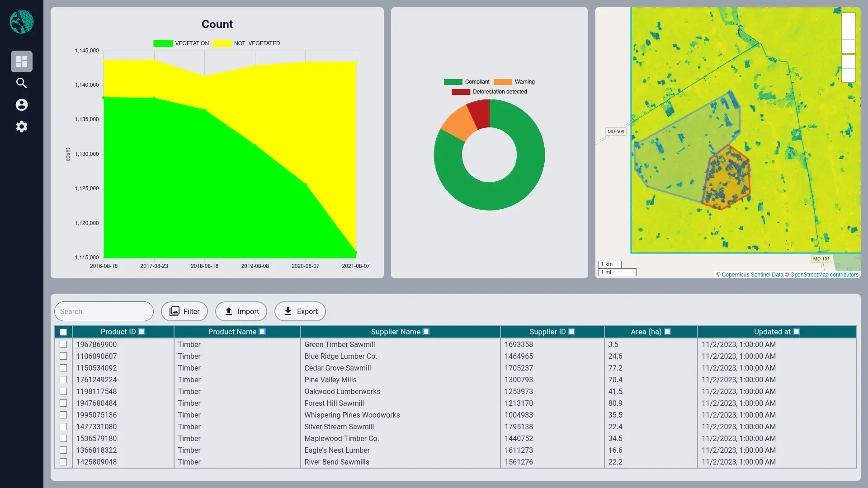This screenshot has height=488, width=868.
Task: Click into the Search text field
Action: pyautogui.click(x=104, y=311)
